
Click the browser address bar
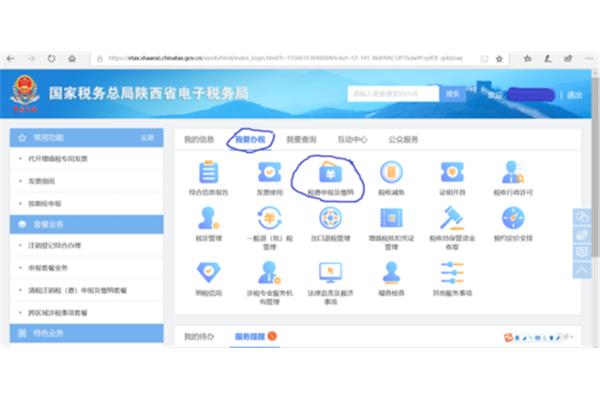[x=285, y=59]
